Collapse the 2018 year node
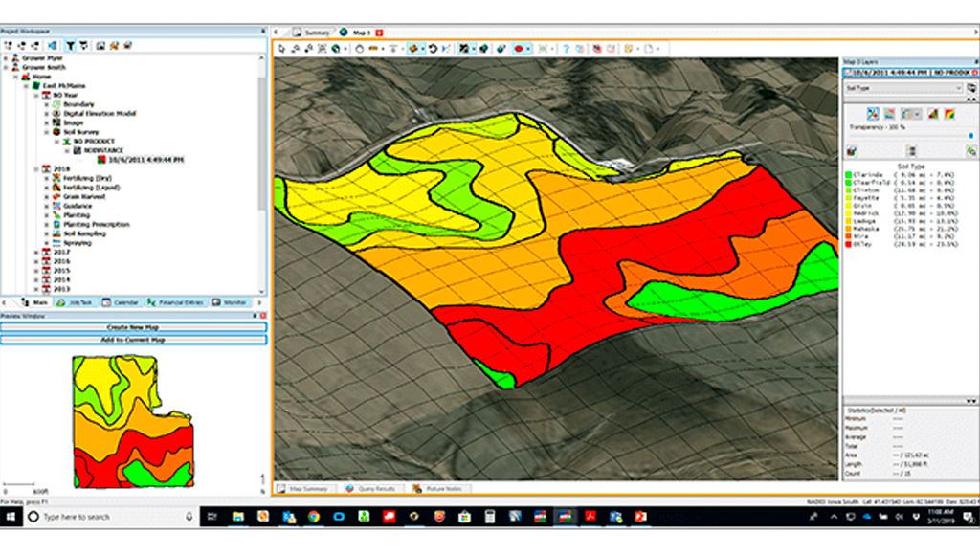 click(35, 168)
